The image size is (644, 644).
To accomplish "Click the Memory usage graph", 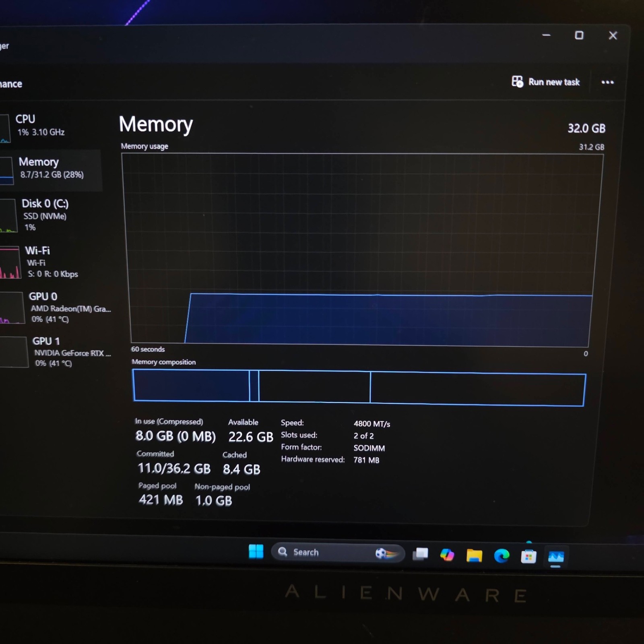I will click(x=362, y=250).
